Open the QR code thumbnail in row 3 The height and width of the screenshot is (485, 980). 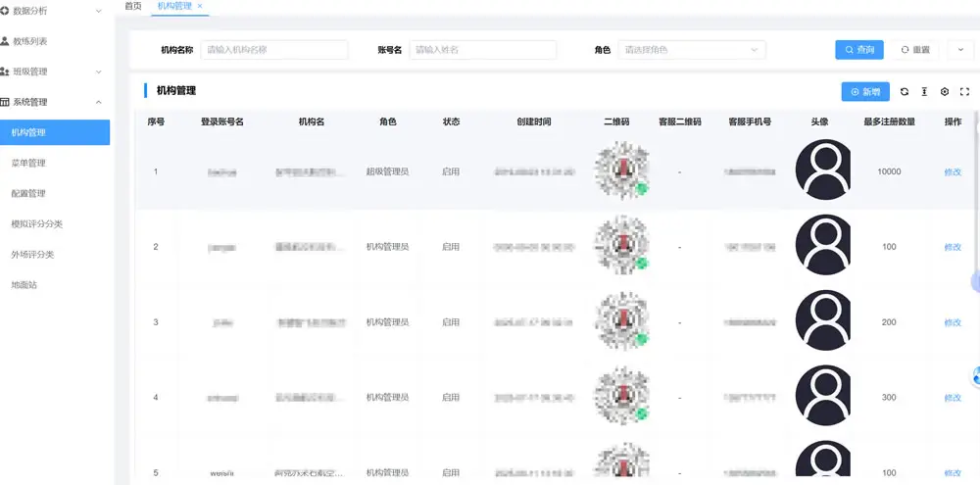(621, 320)
